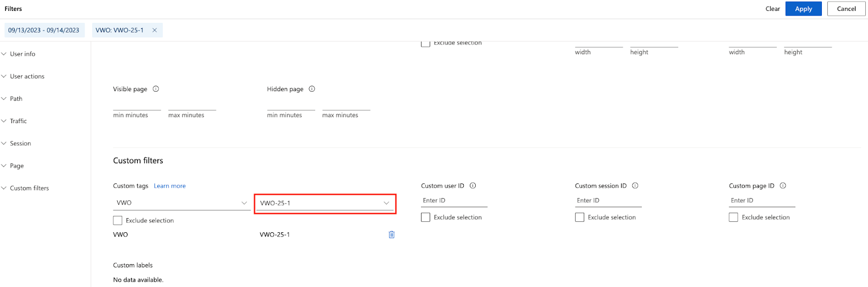Click the Apply button
The height and width of the screenshot is (287, 868).
tap(803, 9)
